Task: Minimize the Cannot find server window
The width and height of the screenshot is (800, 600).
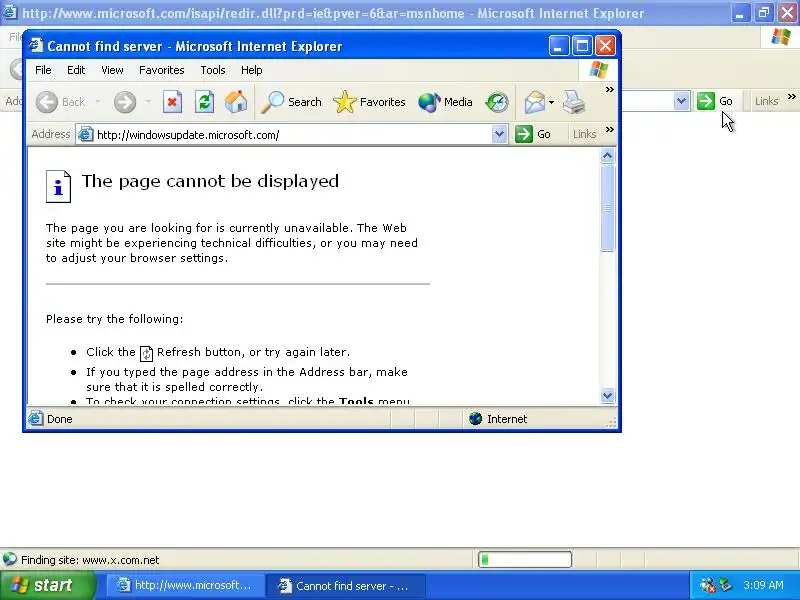Action: [559, 46]
